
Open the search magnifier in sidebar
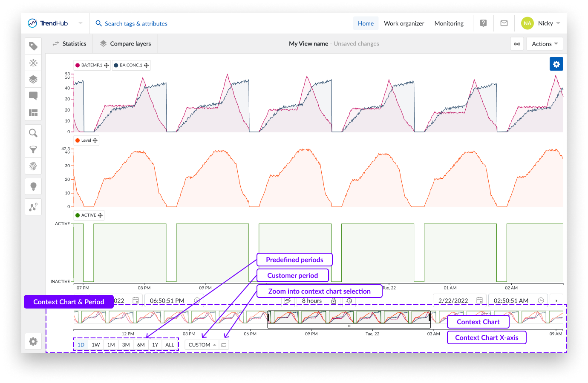[x=33, y=133]
